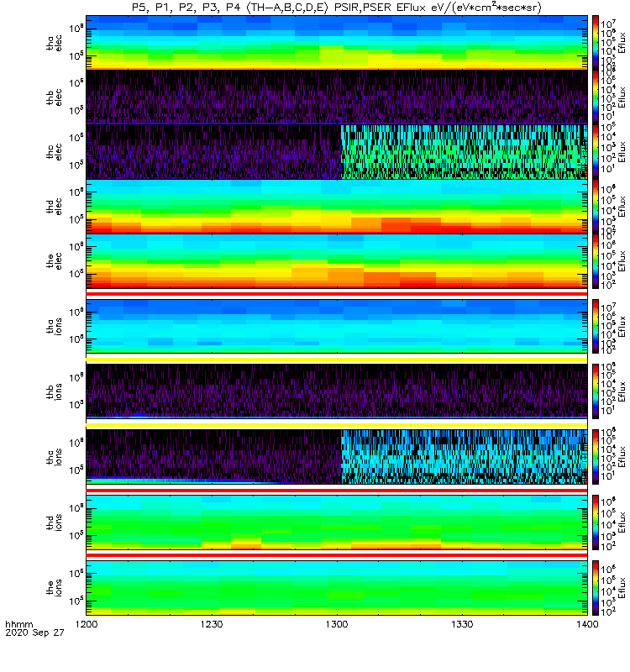
Task: Select the 'thd ions' panel label
Action: click(54, 522)
